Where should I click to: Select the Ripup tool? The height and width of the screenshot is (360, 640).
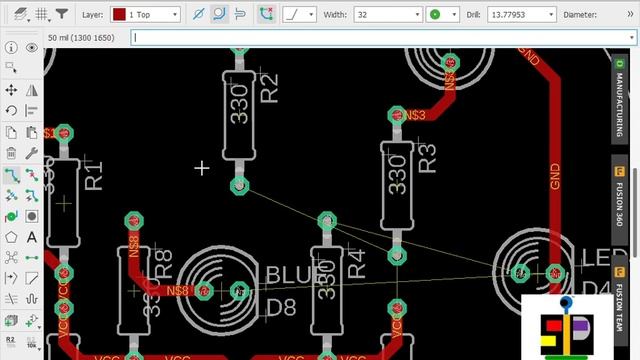pyautogui.click(x=31, y=175)
